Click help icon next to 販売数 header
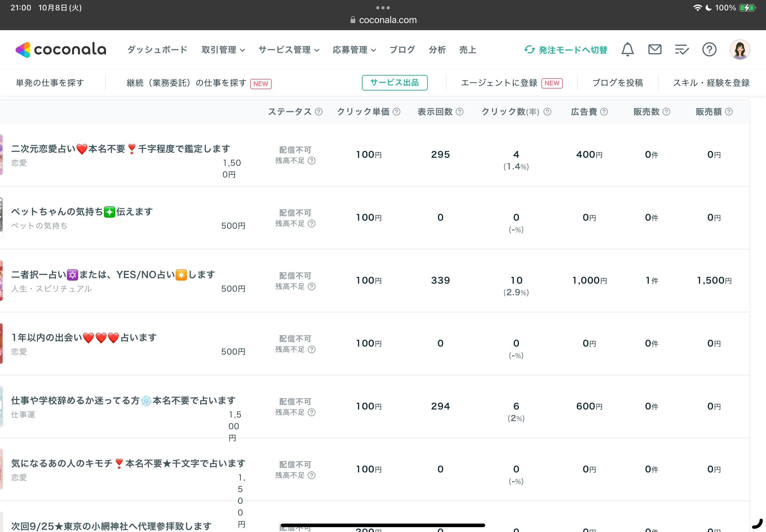 (666, 112)
